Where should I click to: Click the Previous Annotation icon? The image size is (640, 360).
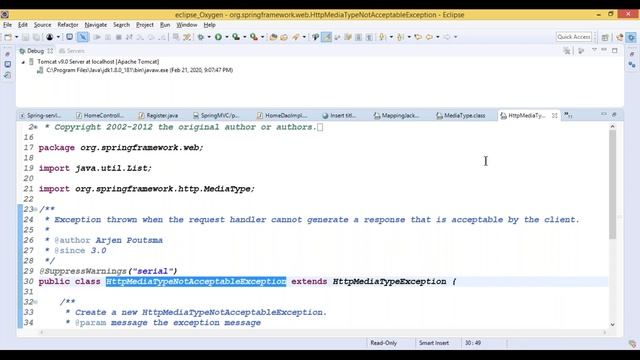tap(400, 37)
